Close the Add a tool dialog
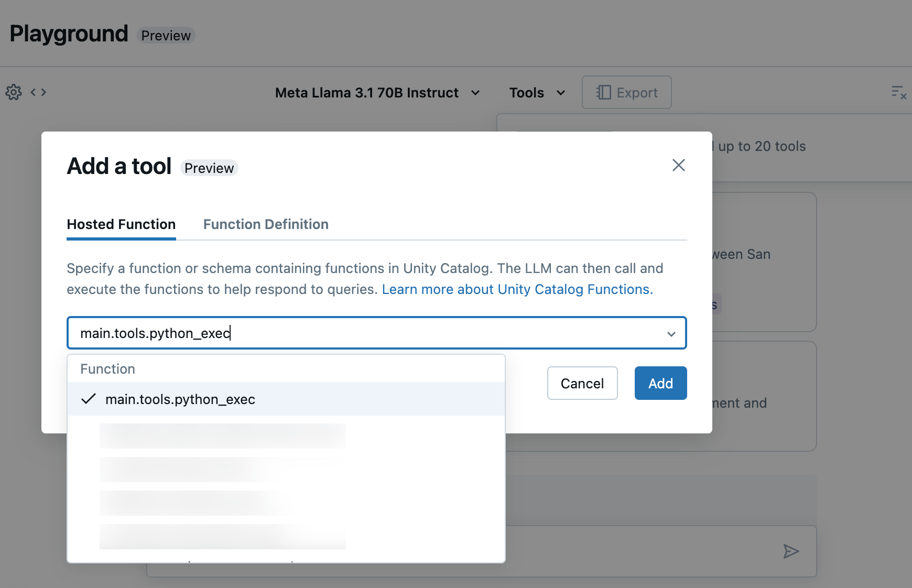 (678, 165)
